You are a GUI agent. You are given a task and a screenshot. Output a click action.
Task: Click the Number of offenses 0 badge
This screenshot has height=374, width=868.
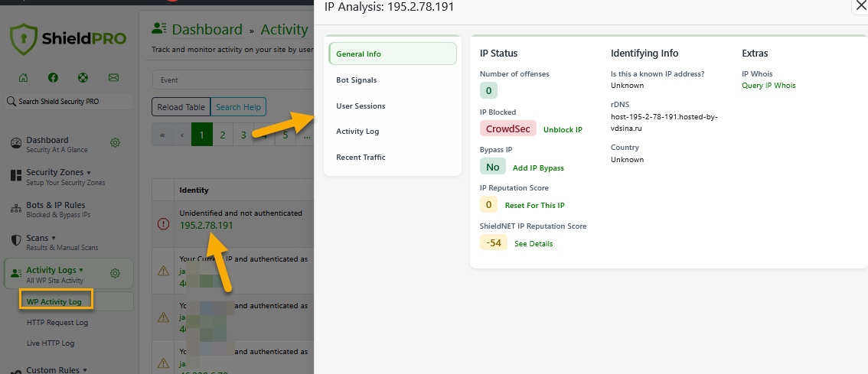pyautogui.click(x=488, y=90)
